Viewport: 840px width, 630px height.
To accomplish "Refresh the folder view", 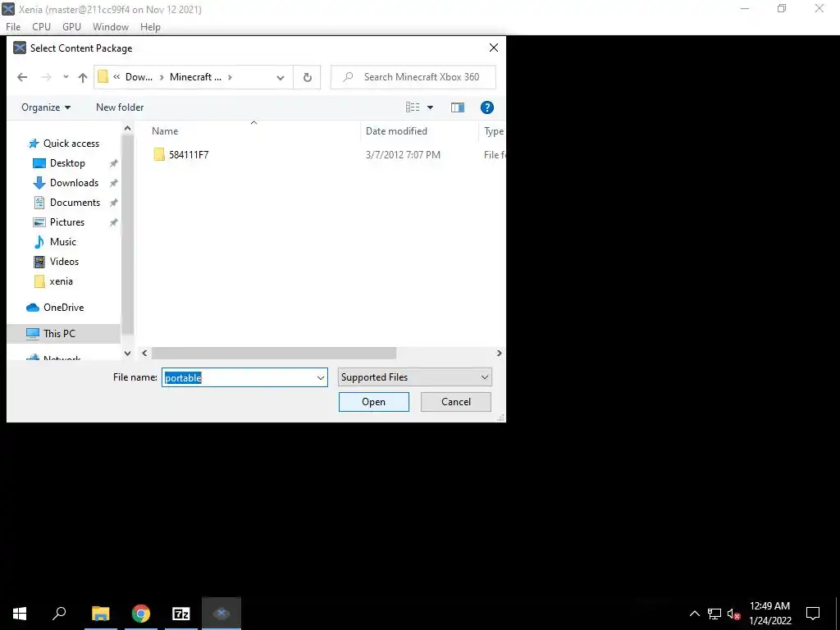I will (x=308, y=77).
